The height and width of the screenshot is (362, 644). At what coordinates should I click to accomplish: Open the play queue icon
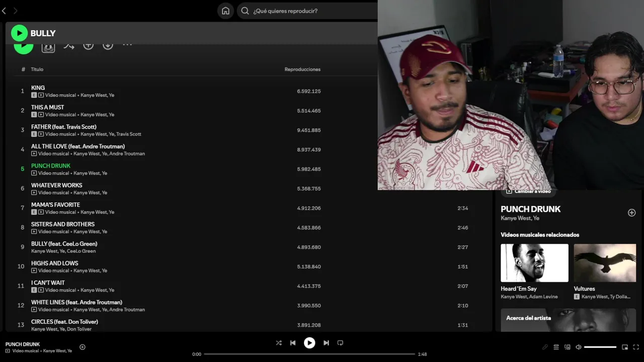click(556, 347)
